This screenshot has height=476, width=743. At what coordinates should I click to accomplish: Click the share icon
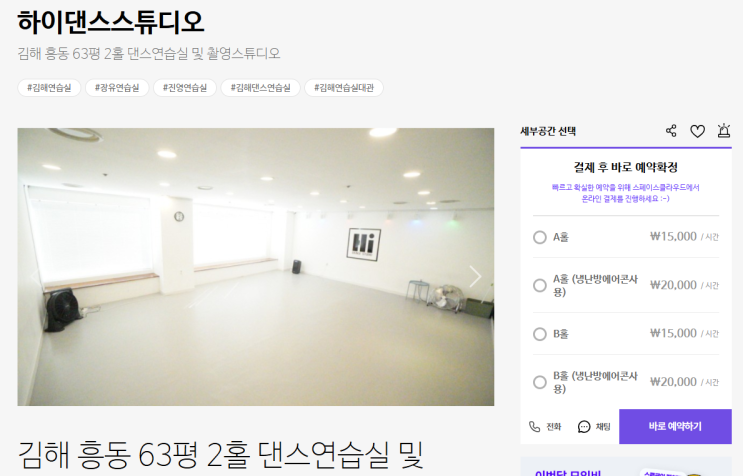671,131
